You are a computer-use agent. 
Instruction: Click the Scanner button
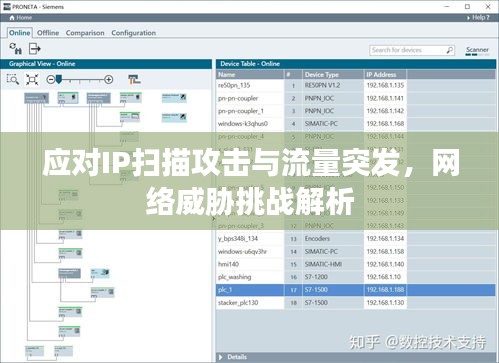pyautogui.click(x=477, y=50)
